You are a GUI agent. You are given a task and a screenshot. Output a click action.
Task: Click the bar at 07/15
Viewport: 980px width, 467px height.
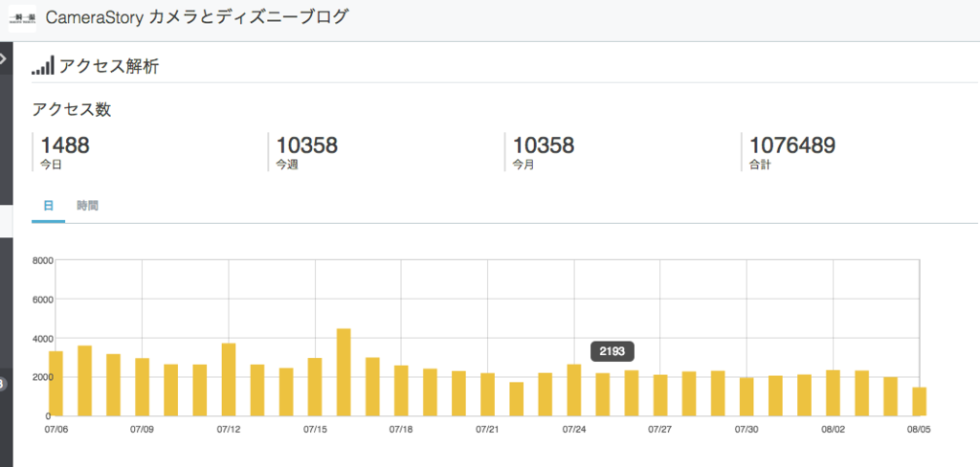(315, 387)
